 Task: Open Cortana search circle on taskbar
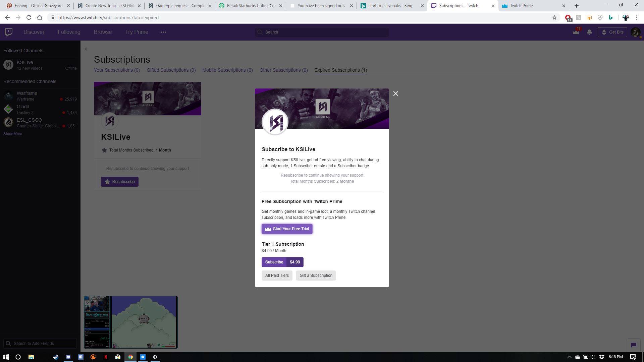click(x=18, y=357)
